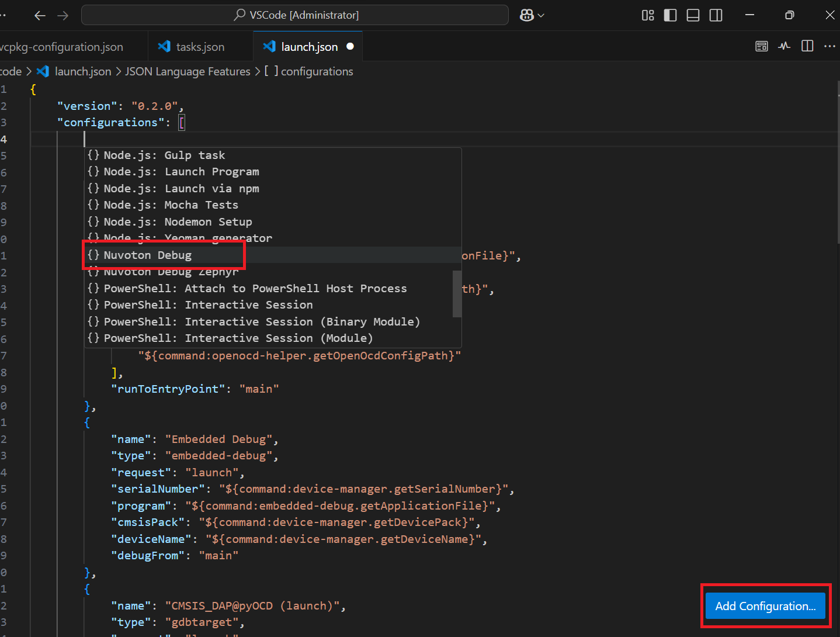Image resolution: width=840 pixels, height=637 pixels.
Task: Choose PowerShell: Interactive Session (Module) suggestion
Action: pyautogui.click(x=273, y=338)
